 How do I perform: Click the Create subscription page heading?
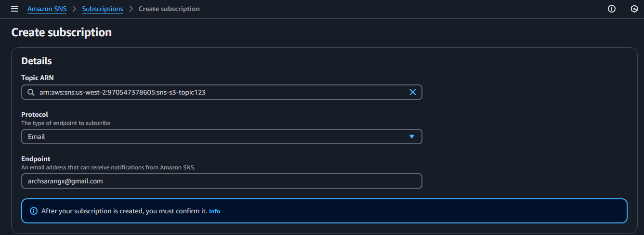pos(62,32)
